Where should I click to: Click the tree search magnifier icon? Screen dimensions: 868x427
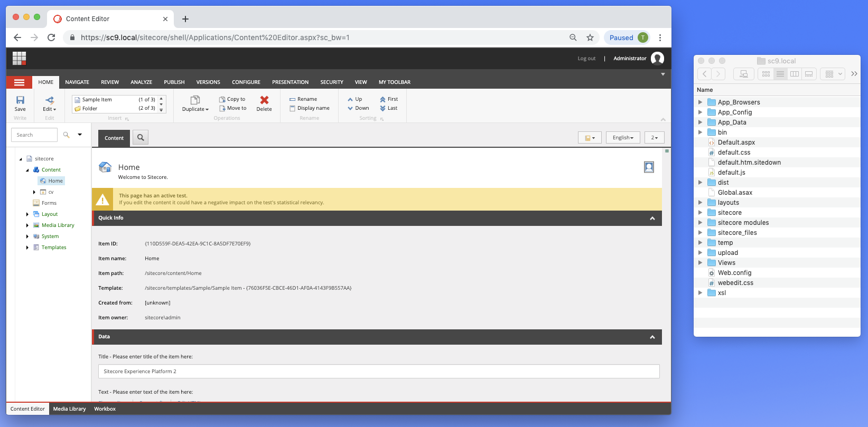coord(67,135)
